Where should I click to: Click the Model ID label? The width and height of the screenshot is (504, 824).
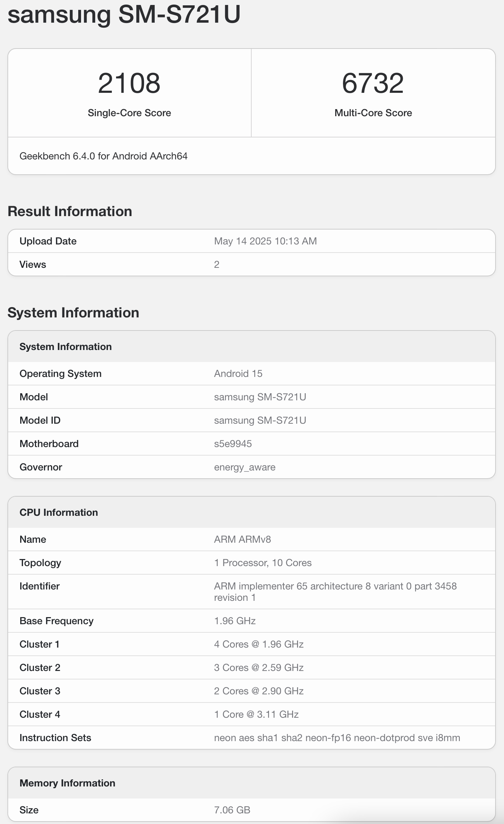40,420
